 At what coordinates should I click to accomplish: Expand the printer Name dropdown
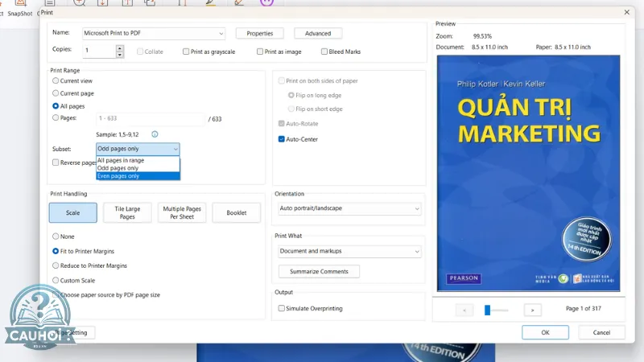click(x=154, y=33)
